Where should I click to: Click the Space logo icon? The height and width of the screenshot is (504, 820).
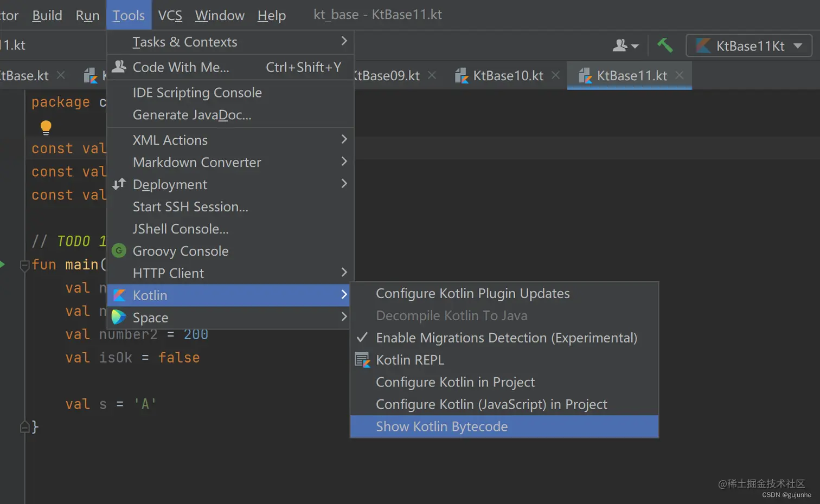(119, 317)
